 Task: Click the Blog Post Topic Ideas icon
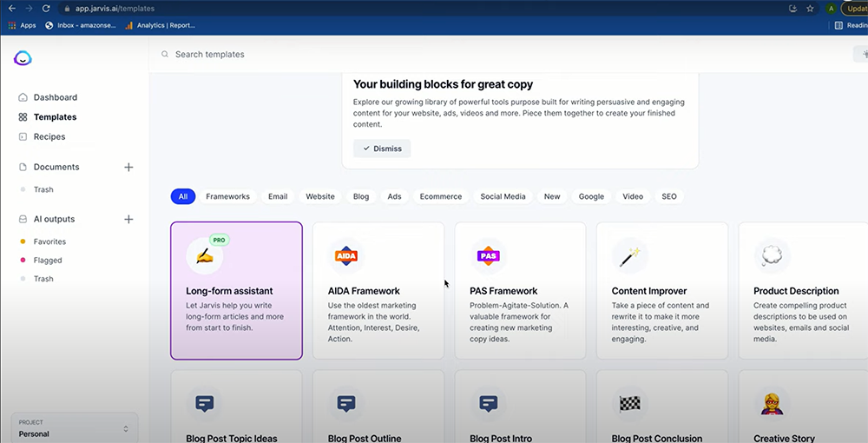pos(205,404)
